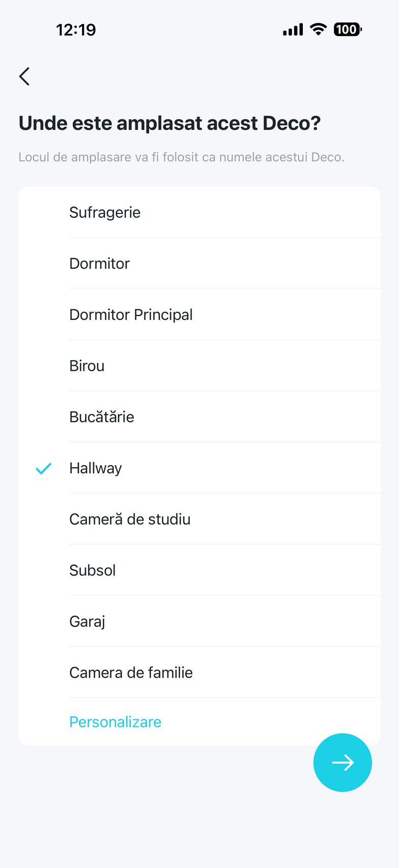The height and width of the screenshot is (868, 399).
Task: Select Sufragerie as the location
Action: point(105,212)
